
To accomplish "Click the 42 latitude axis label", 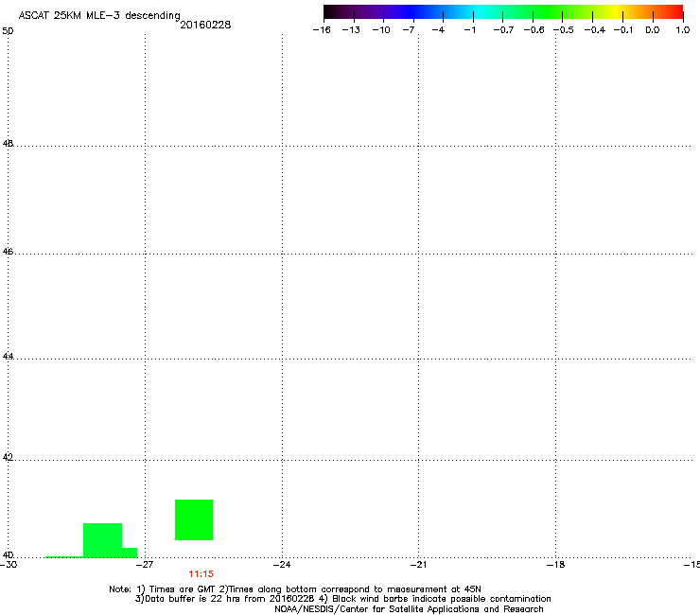I will coord(8,457).
